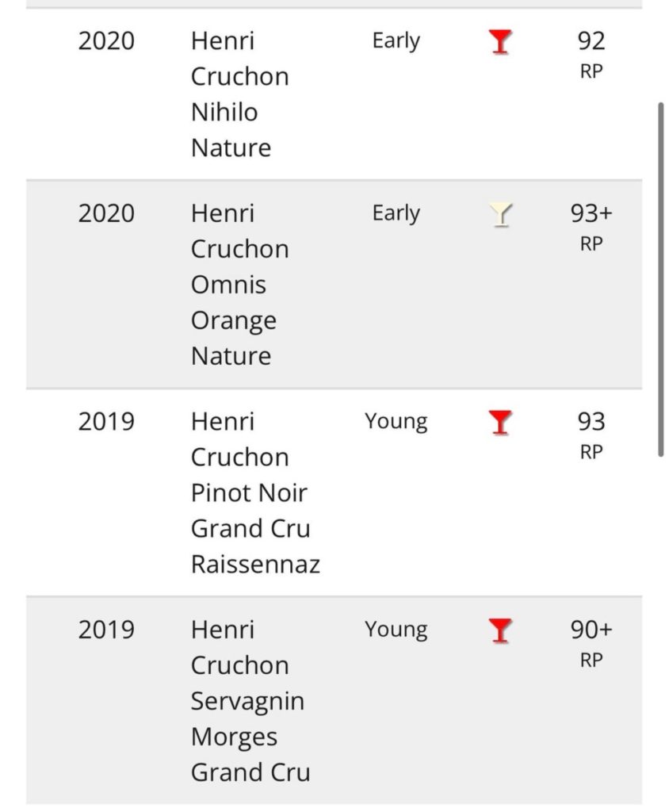Viewport: 669px width, 812px height.
Task: Click the 92 RP rating score
Action: point(591,52)
